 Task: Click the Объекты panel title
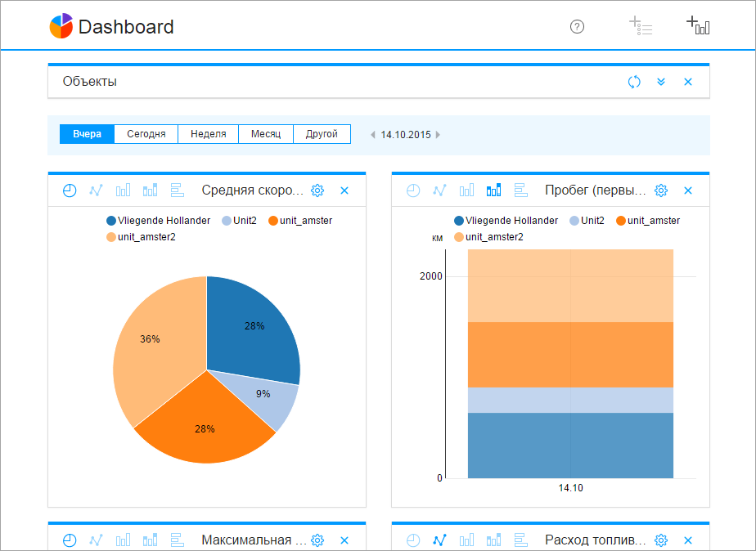[x=90, y=82]
